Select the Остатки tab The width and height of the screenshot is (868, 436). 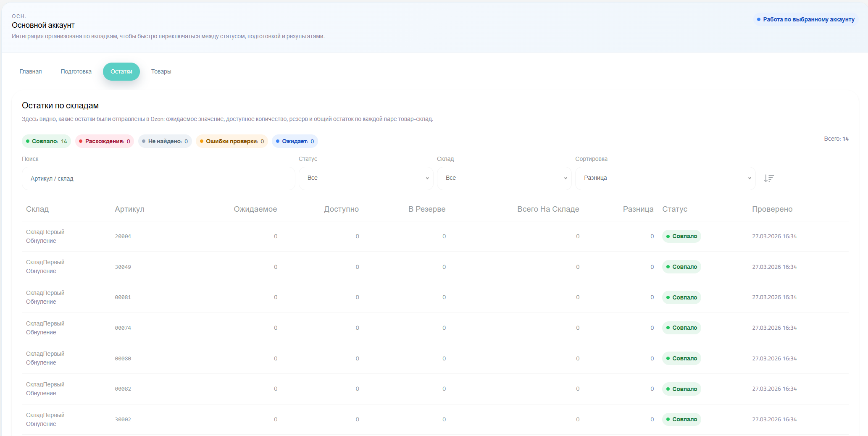point(121,71)
